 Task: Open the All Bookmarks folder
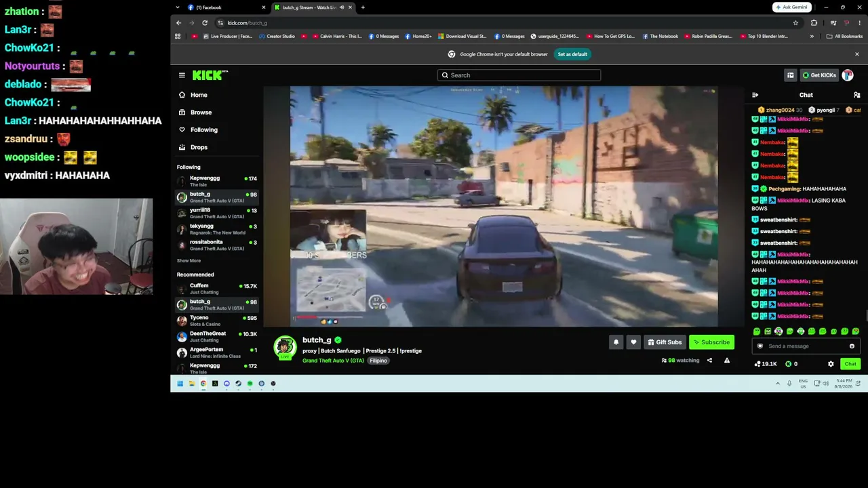(844, 37)
